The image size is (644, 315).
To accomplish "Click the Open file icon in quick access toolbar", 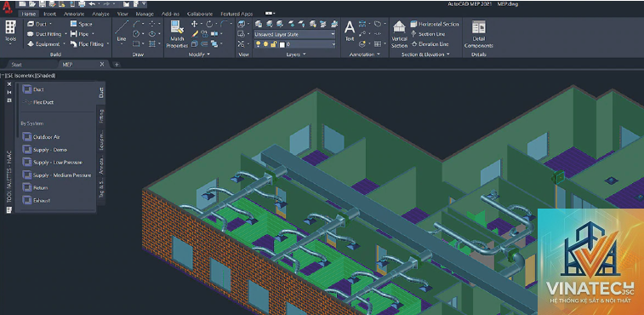I will (x=32, y=4).
